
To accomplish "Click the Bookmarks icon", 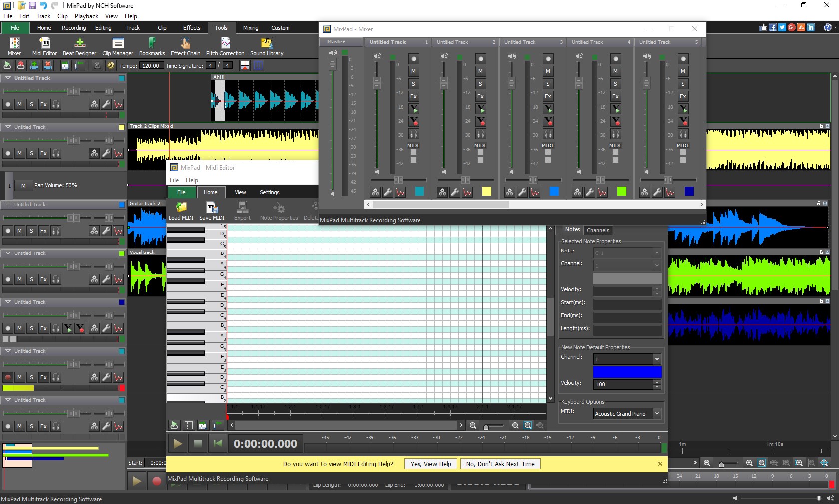I will coord(152,46).
